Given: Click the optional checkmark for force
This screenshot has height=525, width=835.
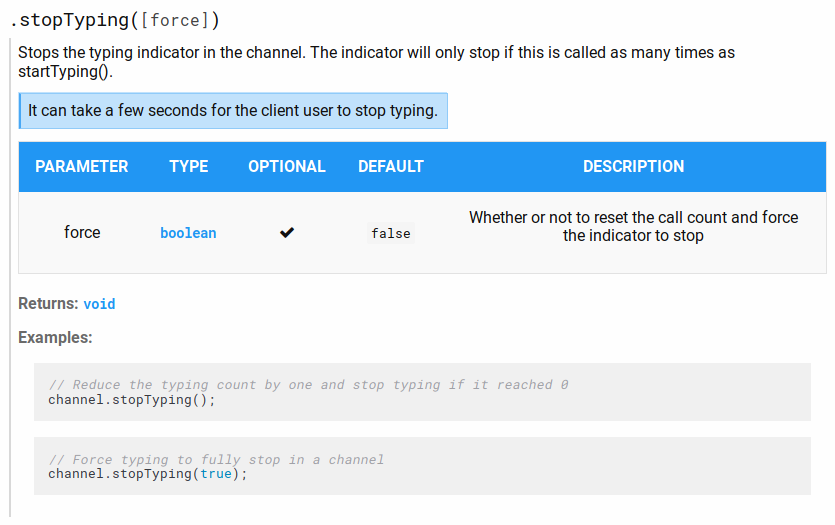Looking at the screenshot, I should [286, 233].
